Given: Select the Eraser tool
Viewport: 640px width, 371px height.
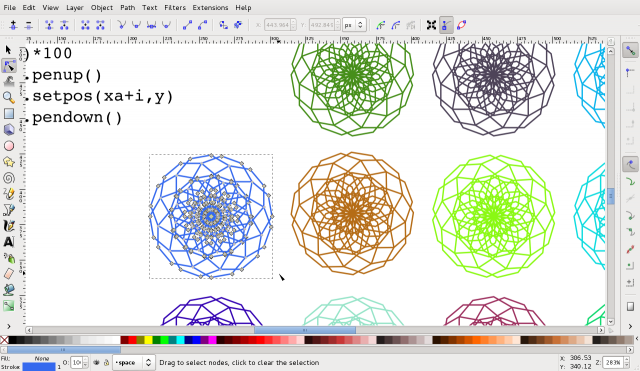Looking at the screenshot, I should [x=9, y=274].
